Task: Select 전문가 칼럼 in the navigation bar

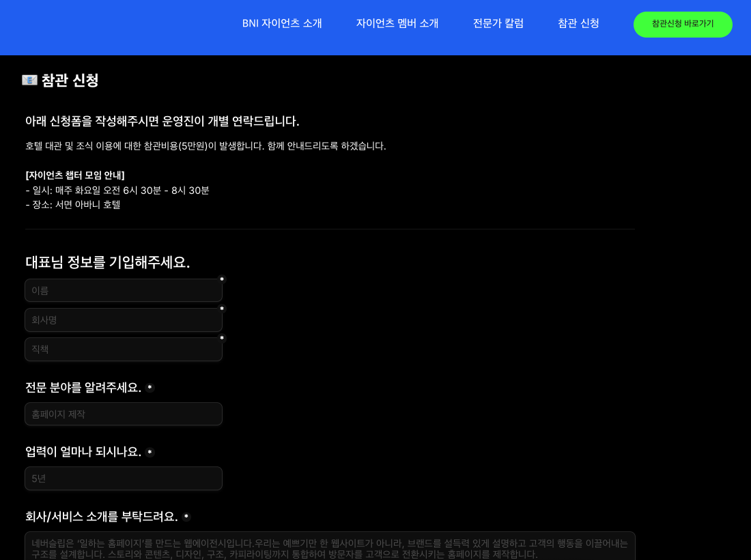Action: 498,23
